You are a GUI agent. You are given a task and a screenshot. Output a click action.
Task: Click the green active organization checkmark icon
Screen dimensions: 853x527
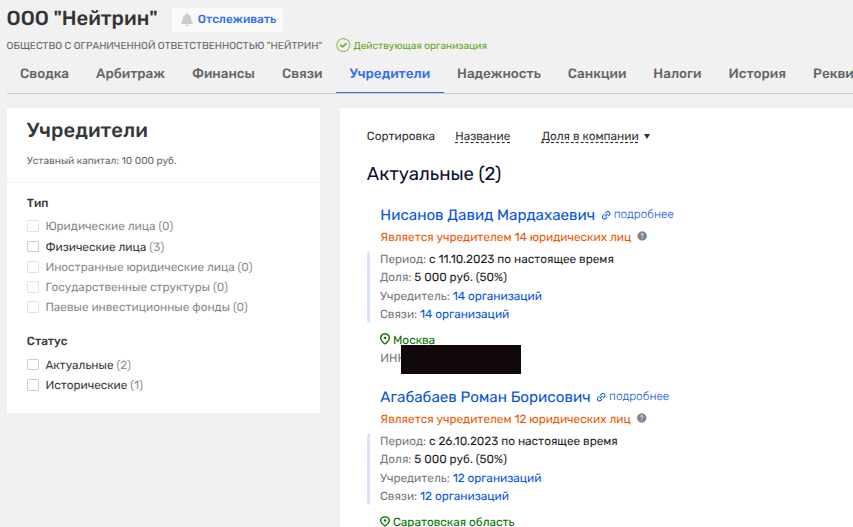click(x=343, y=45)
